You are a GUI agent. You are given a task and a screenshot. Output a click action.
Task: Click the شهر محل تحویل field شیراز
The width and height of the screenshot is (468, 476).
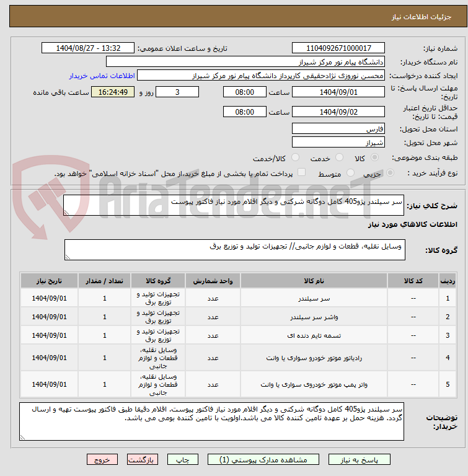pyautogui.click(x=338, y=142)
